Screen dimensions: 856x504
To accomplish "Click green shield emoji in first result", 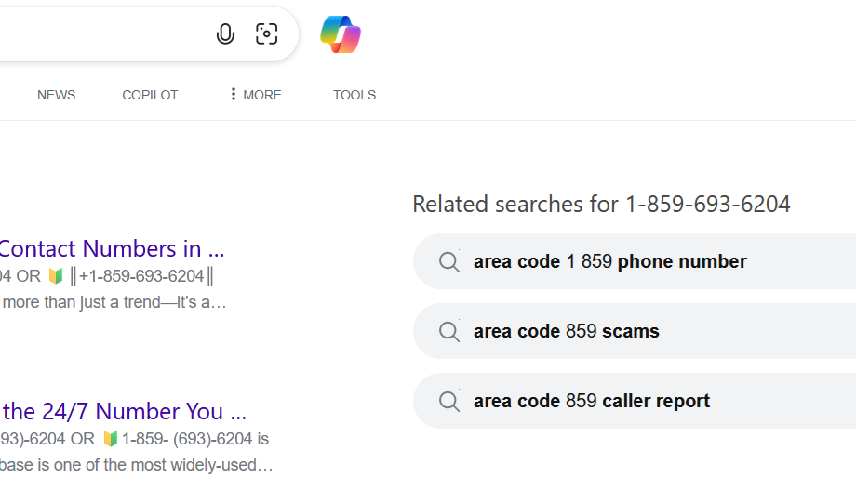I will (56, 276).
